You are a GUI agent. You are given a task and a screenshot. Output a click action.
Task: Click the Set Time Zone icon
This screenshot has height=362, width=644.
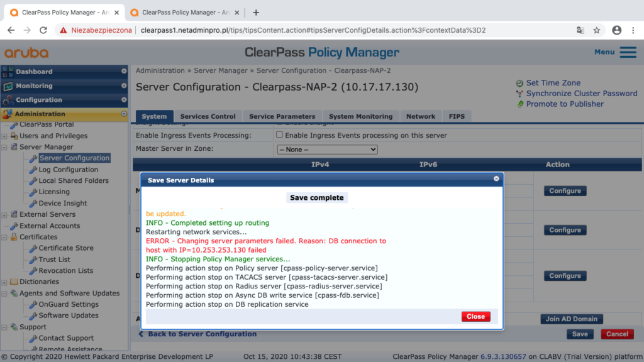[519, 83]
